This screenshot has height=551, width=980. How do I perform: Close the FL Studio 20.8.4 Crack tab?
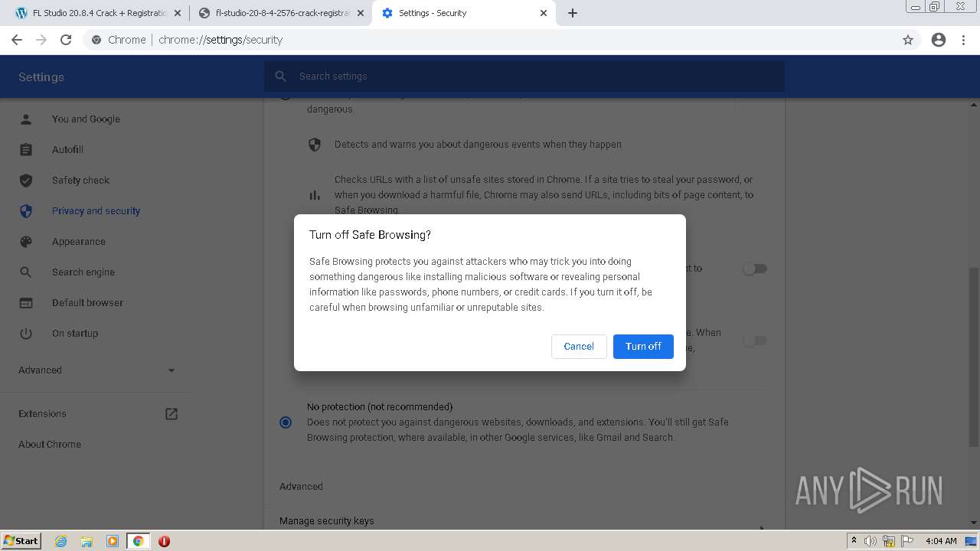[178, 13]
